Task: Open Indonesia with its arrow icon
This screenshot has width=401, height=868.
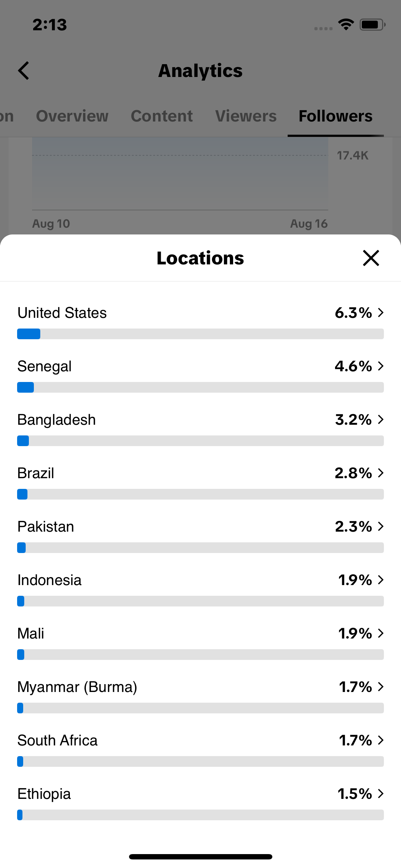Action: [x=381, y=580]
